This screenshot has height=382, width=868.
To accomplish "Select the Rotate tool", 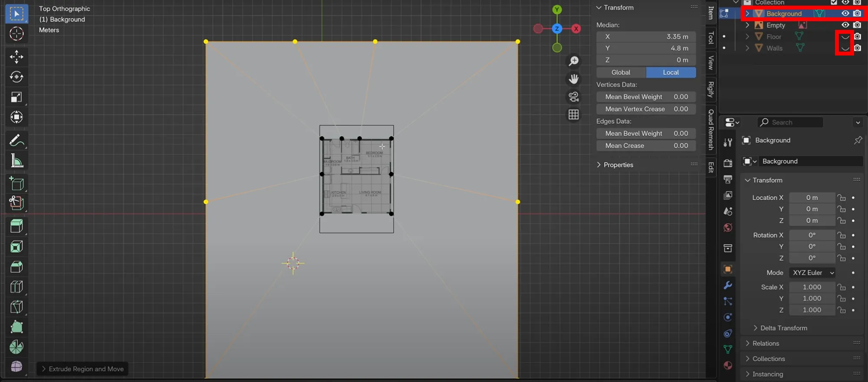I will click(x=16, y=77).
